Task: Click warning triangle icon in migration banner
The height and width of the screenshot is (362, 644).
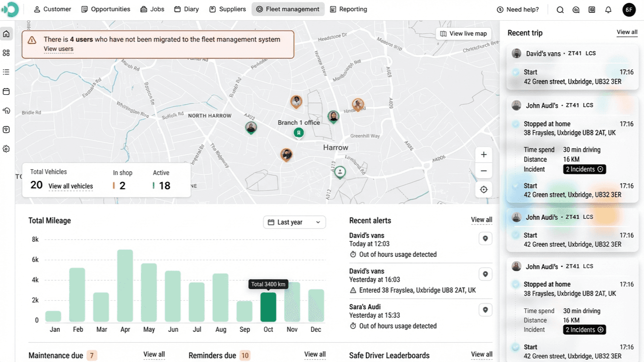Action: [x=32, y=40]
